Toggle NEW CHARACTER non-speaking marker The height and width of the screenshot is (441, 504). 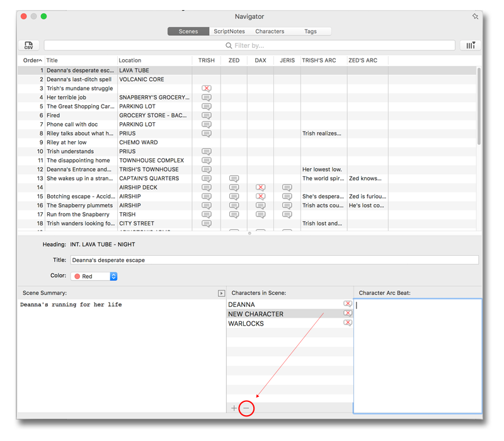click(347, 314)
